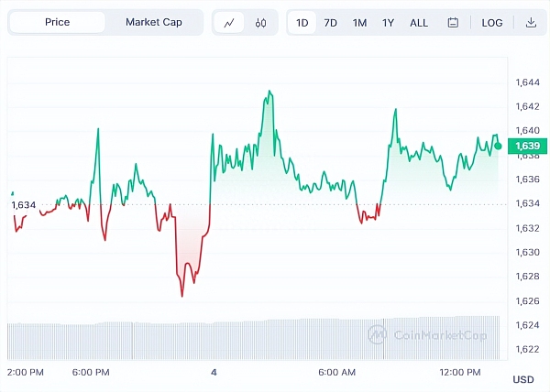Show ALL time price history

419,23
